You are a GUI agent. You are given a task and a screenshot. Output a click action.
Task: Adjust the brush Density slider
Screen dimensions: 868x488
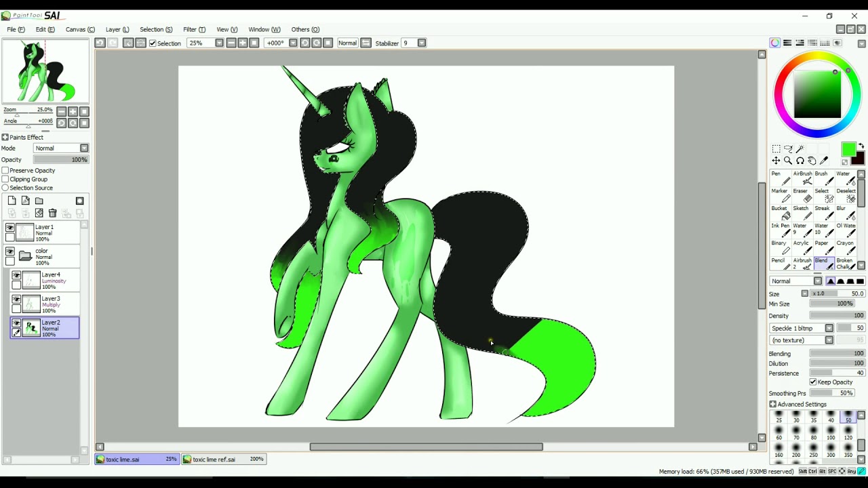(837, 316)
